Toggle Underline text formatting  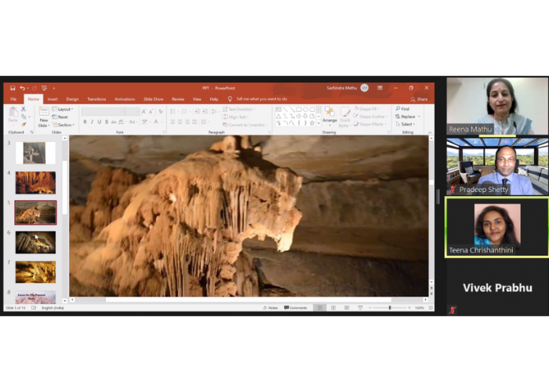coord(98,122)
